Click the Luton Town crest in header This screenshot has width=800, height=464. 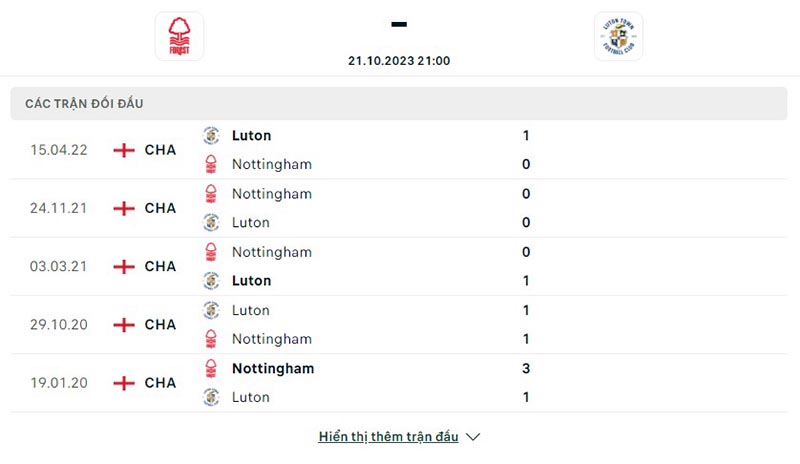(x=618, y=36)
